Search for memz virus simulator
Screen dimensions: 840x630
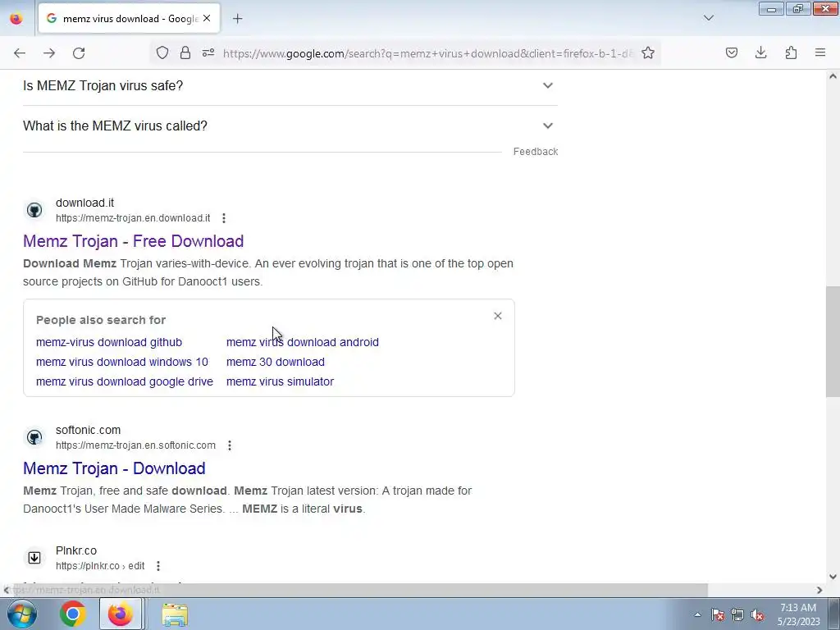tap(281, 382)
